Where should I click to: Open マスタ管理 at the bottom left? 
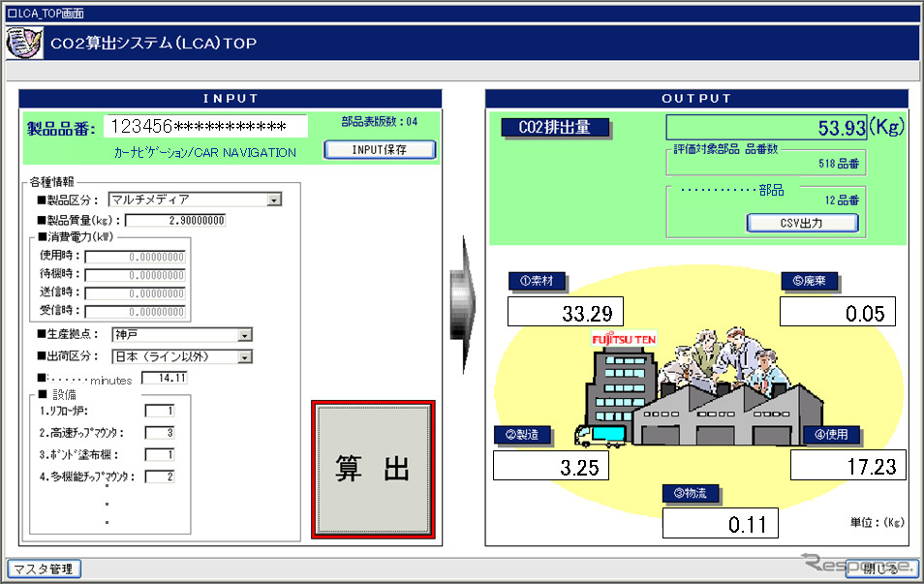click(43, 570)
